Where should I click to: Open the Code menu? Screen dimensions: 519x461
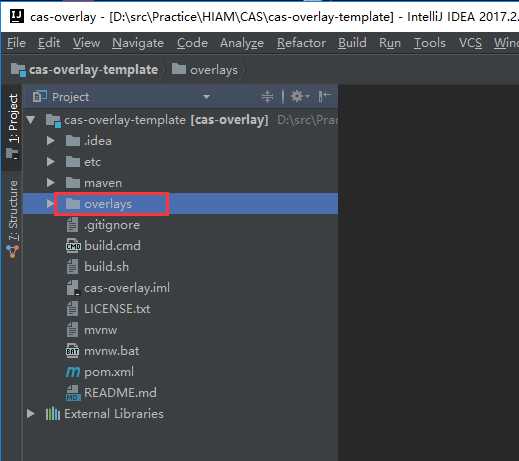click(192, 43)
